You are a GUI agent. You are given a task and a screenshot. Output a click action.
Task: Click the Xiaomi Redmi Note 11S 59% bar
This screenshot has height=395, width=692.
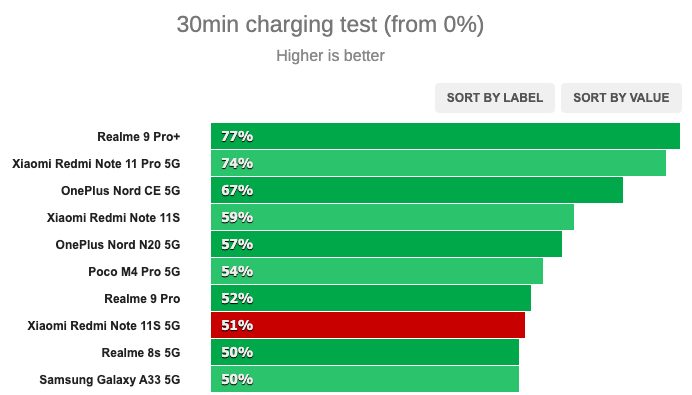click(x=392, y=217)
